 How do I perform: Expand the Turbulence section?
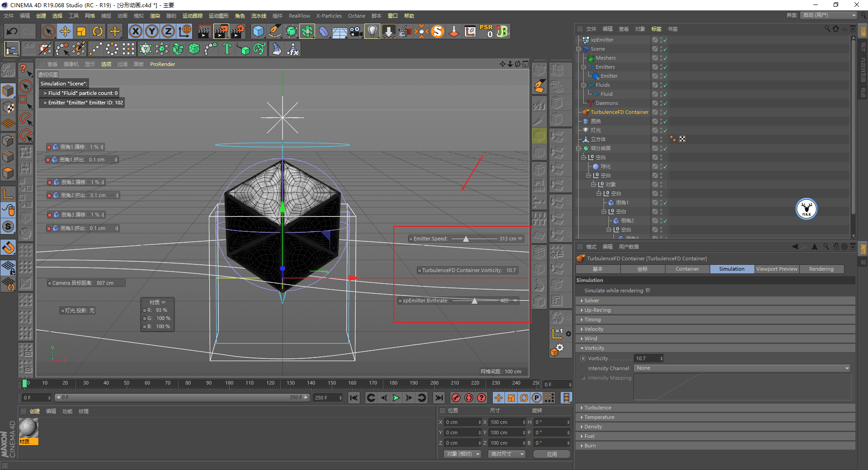(x=716, y=408)
